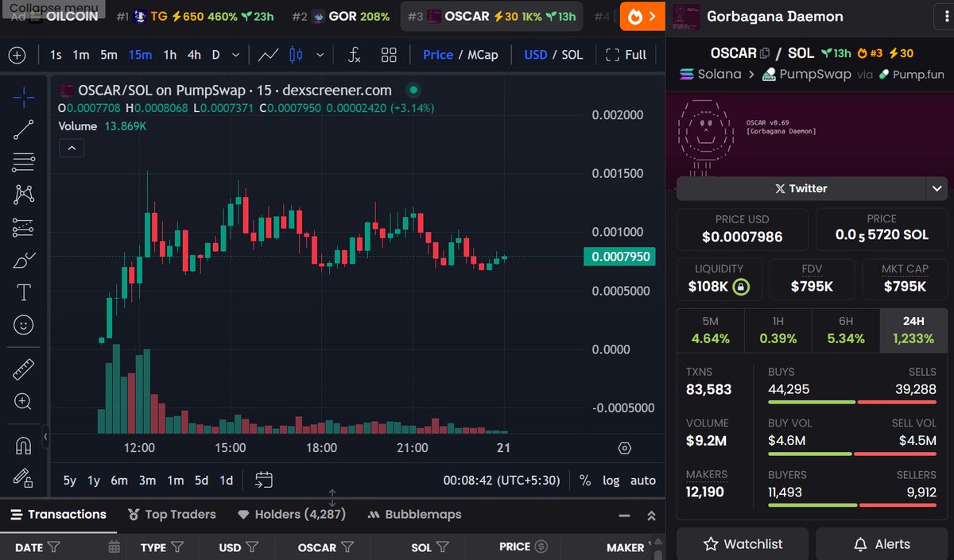Open the Alerts button
The height and width of the screenshot is (560, 954).
tap(882, 544)
